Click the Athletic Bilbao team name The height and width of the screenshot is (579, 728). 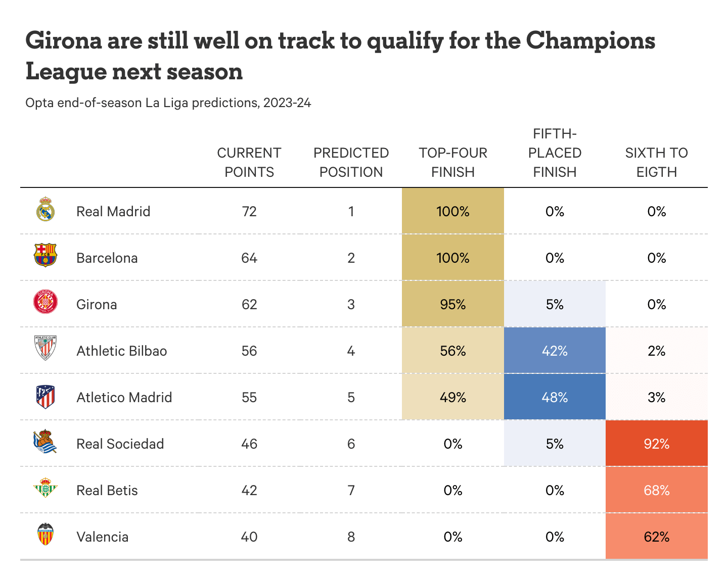click(121, 351)
